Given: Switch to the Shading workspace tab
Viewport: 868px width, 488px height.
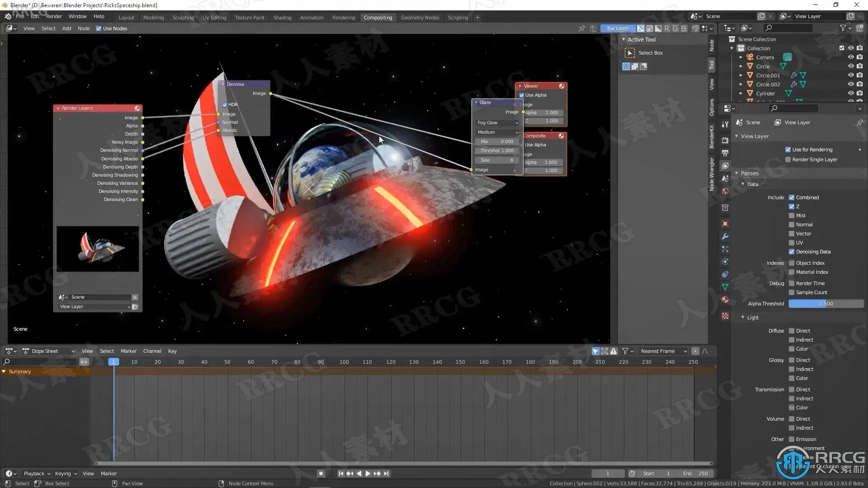Looking at the screenshot, I should [x=282, y=18].
